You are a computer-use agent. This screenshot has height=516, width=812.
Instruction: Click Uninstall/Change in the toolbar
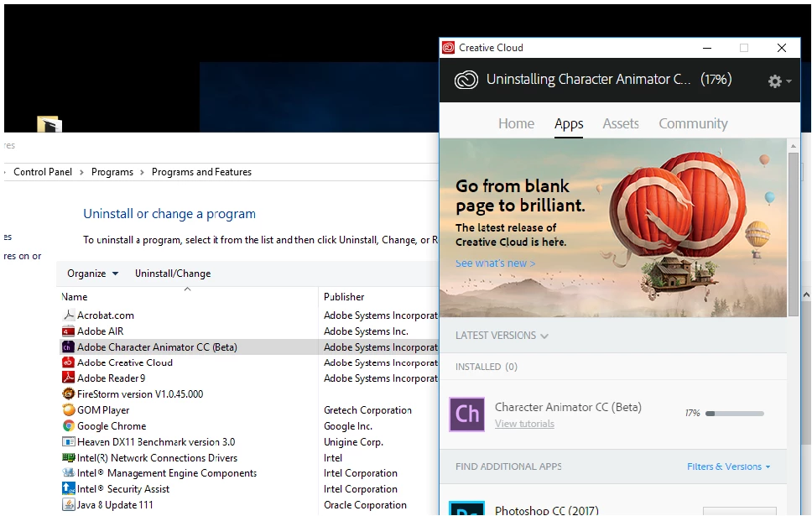(173, 274)
